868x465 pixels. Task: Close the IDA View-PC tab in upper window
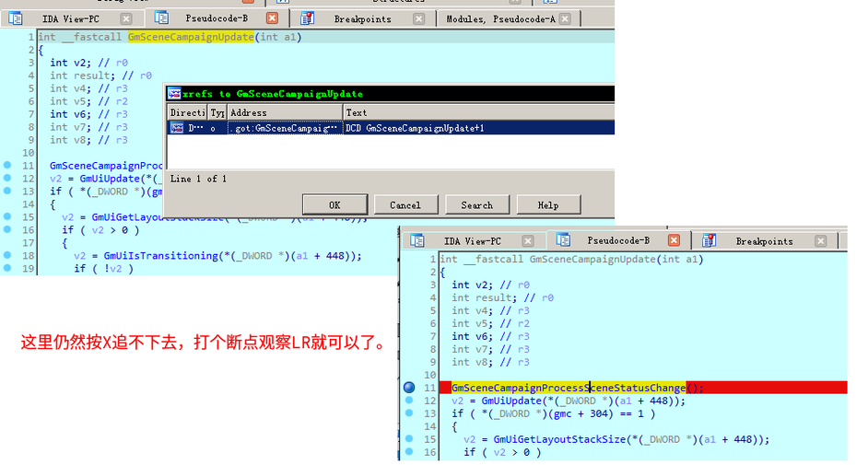[126, 18]
